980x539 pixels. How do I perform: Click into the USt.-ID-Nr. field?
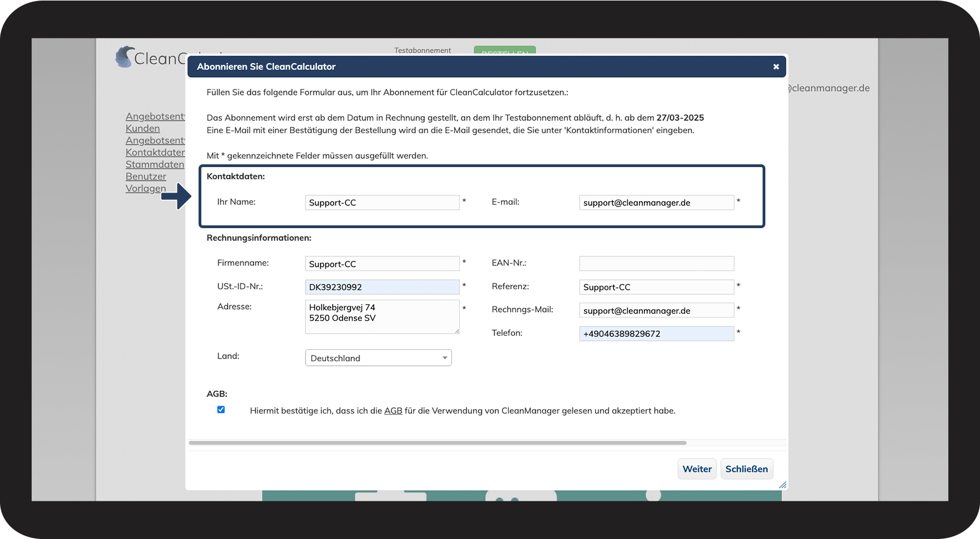pos(382,287)
